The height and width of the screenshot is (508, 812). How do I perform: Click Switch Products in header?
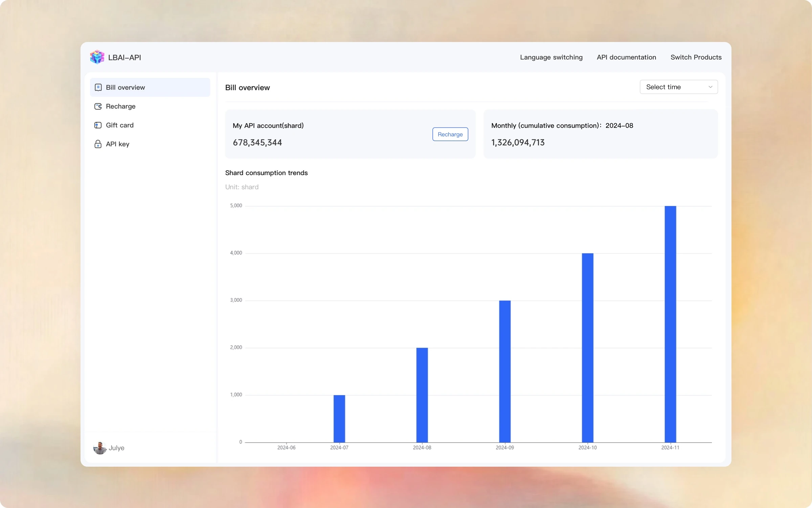click(696, 57)
